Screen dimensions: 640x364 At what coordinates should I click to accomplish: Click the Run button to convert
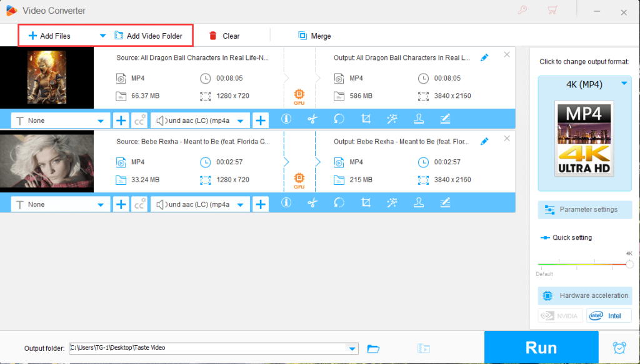[541, 347]
